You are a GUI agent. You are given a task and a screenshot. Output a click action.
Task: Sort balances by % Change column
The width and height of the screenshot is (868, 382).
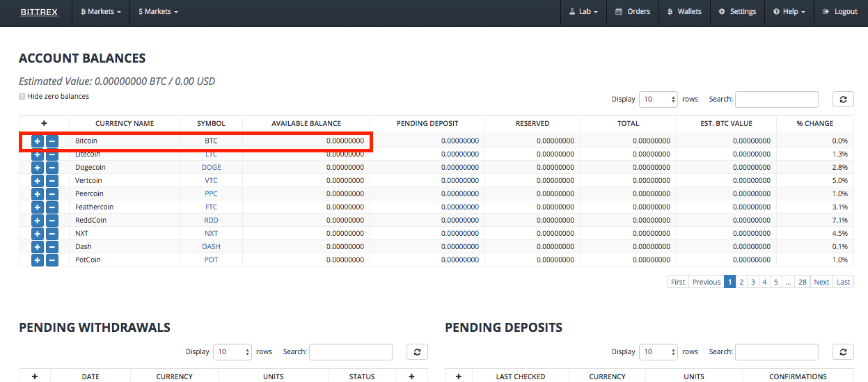[815, 123]
